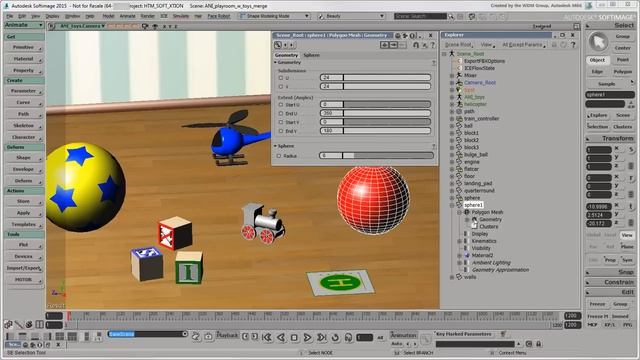Toggle the U subdivision animation checkbox
Screen dimensions: 640x360
280,78
